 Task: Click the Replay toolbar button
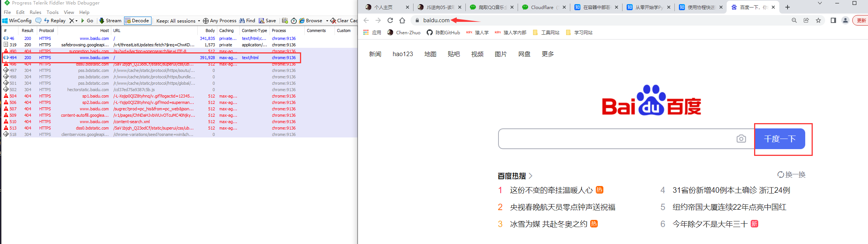click(x=55, y=21)
